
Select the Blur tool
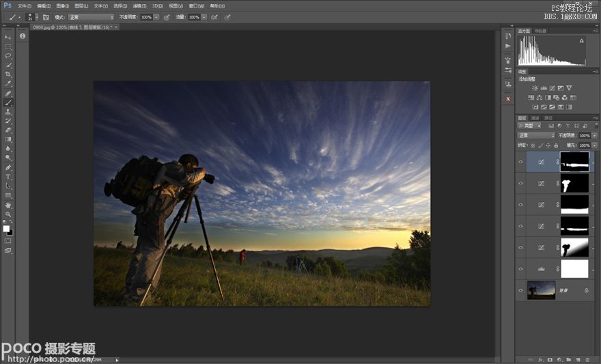tap(8, 149)
